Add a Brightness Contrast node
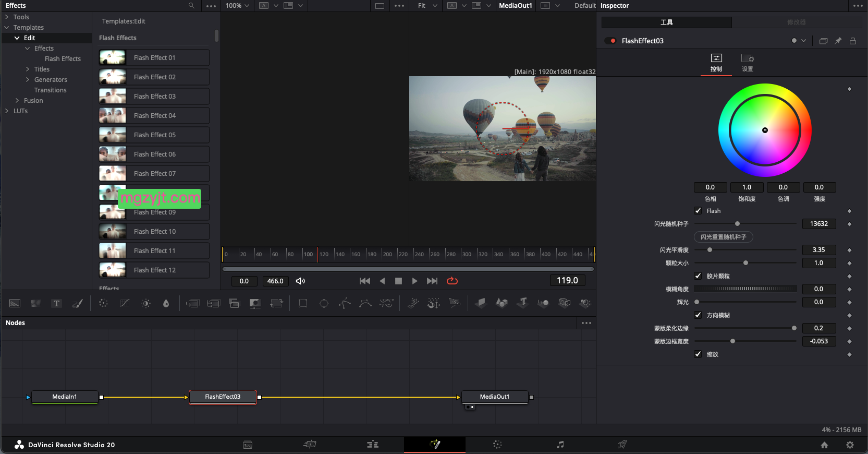868x454 pixels. 146,303
